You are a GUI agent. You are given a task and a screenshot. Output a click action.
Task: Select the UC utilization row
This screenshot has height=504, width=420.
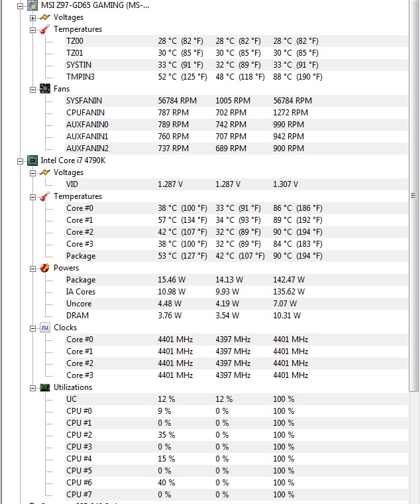coord(236,399)
